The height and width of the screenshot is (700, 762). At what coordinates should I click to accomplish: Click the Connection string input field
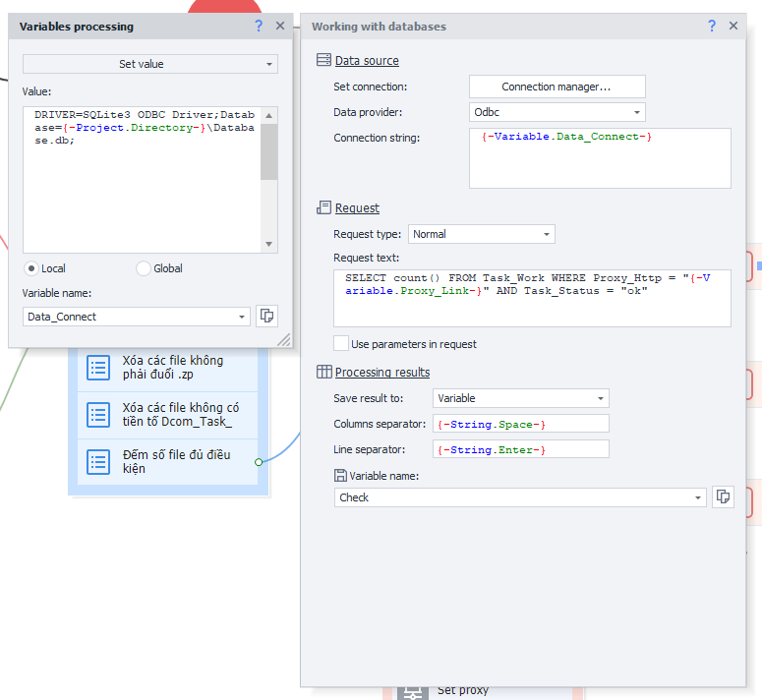600,162
